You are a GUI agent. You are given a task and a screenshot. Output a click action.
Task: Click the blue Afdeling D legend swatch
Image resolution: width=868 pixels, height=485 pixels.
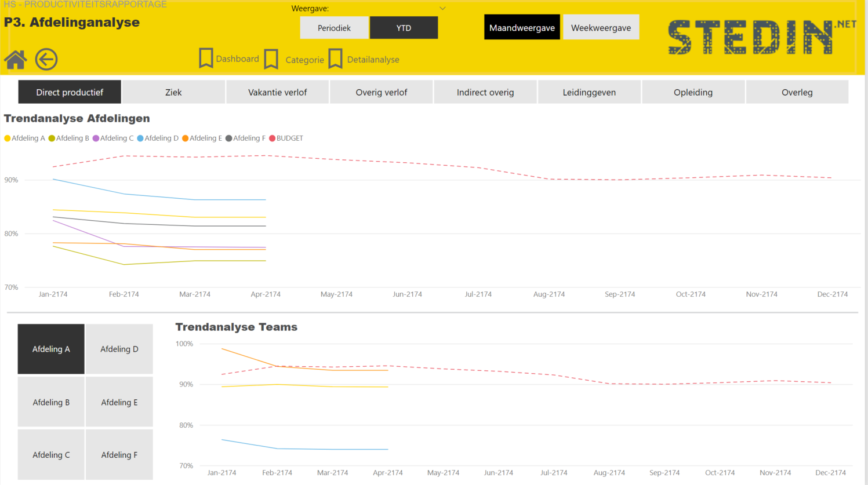tap(140, 138)
